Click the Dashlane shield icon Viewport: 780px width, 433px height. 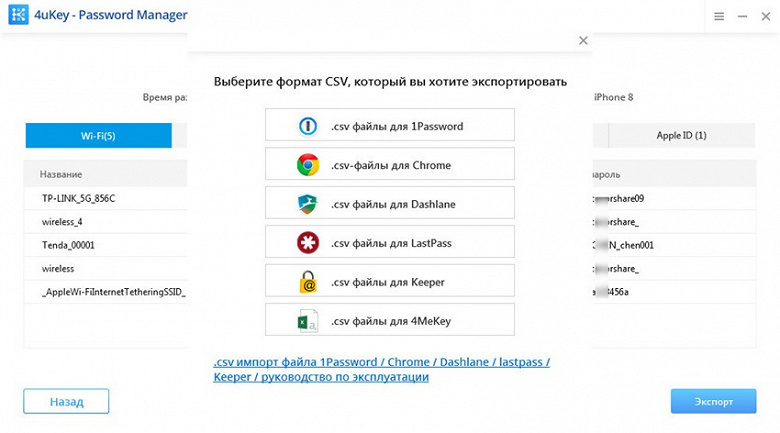[x=308, y=204]
